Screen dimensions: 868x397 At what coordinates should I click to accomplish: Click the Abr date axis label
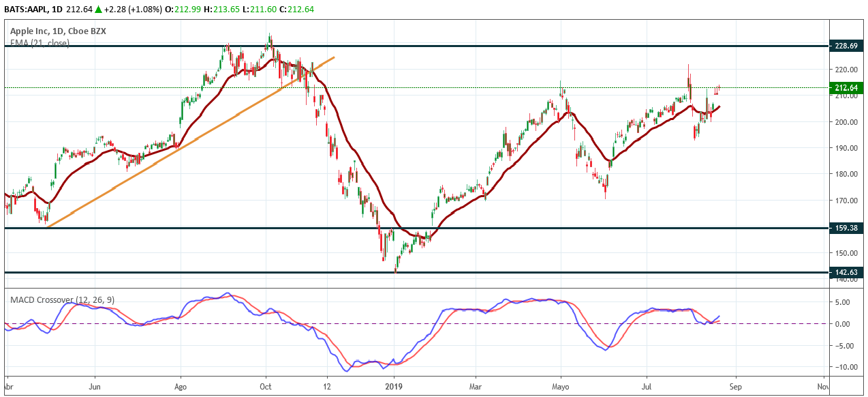coord(7,386)
